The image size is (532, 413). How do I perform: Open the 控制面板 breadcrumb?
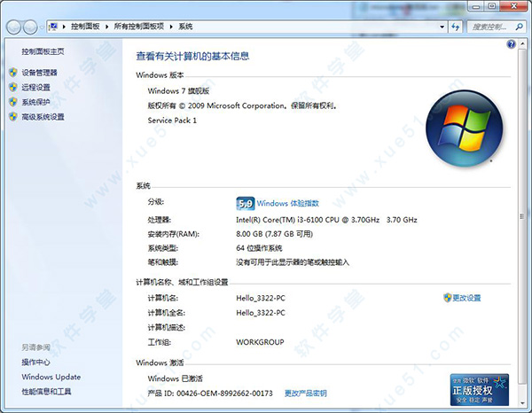click(x=85, y=27)
